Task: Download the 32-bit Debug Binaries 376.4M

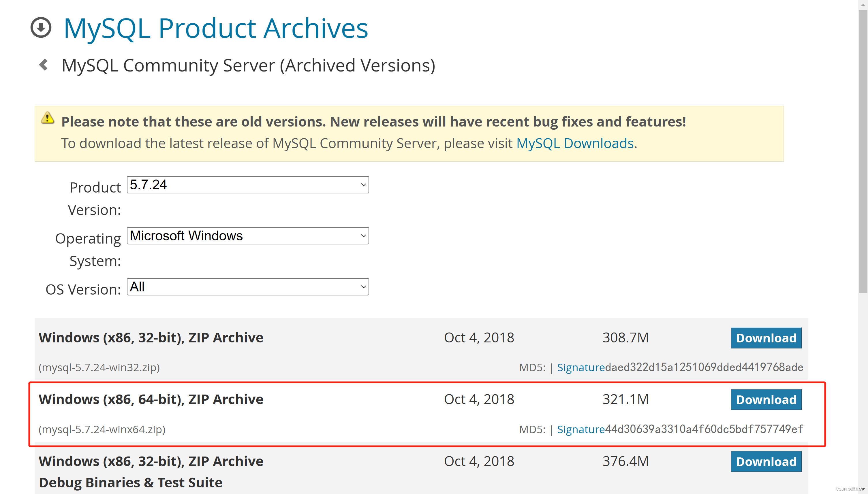Action: coord(766,461)
